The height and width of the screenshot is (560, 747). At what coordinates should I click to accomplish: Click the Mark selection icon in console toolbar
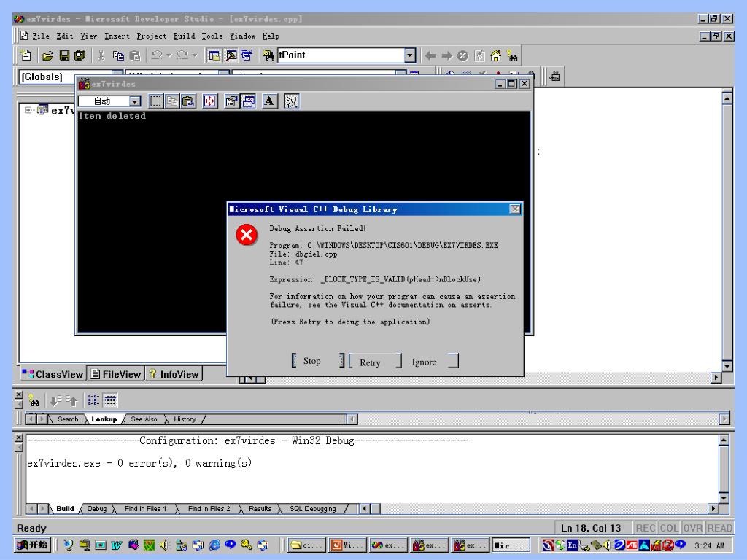pyautogui.click(x=156, y=101)
